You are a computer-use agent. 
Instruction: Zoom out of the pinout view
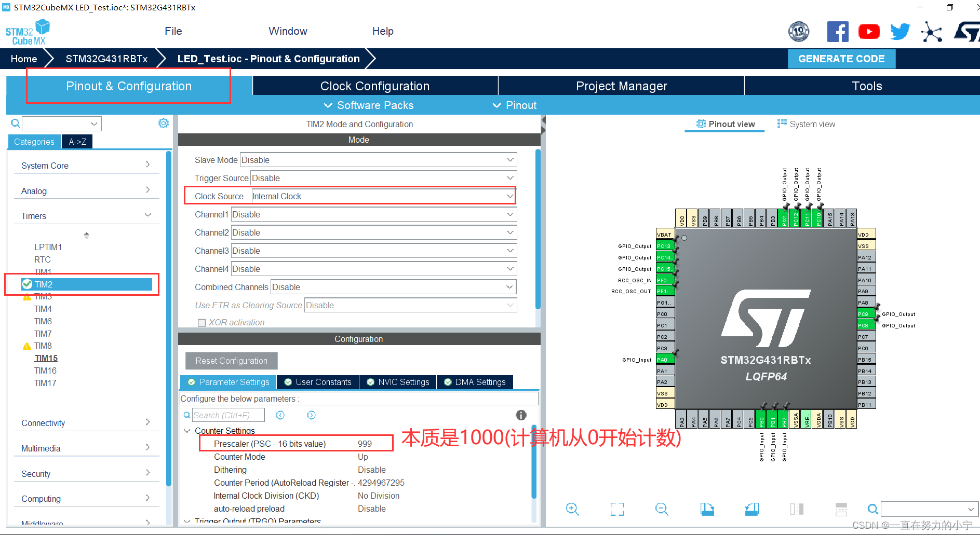(x=662, y=509)
